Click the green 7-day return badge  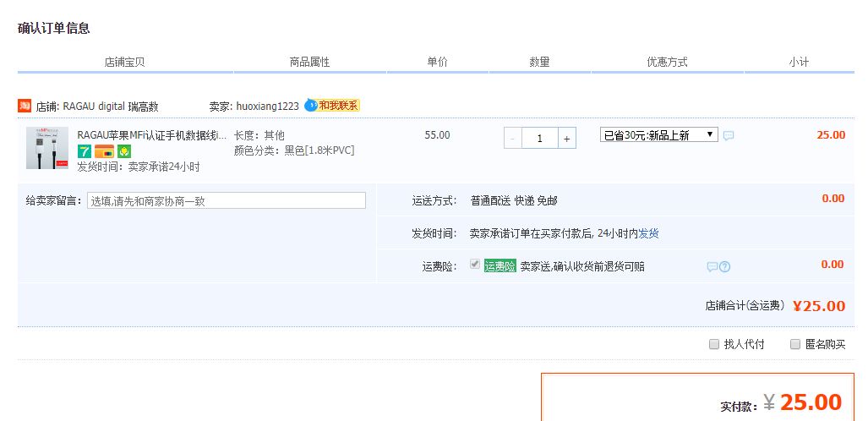point(85,151)
